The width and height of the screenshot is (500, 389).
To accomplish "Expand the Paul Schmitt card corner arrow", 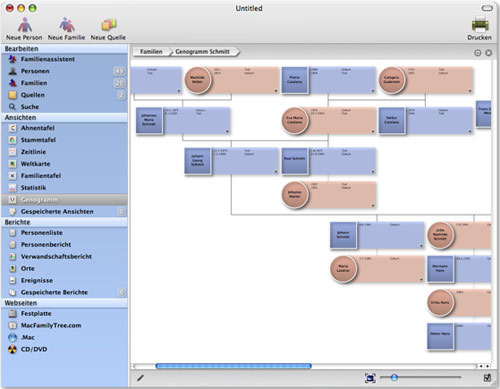I will (373, 172).
